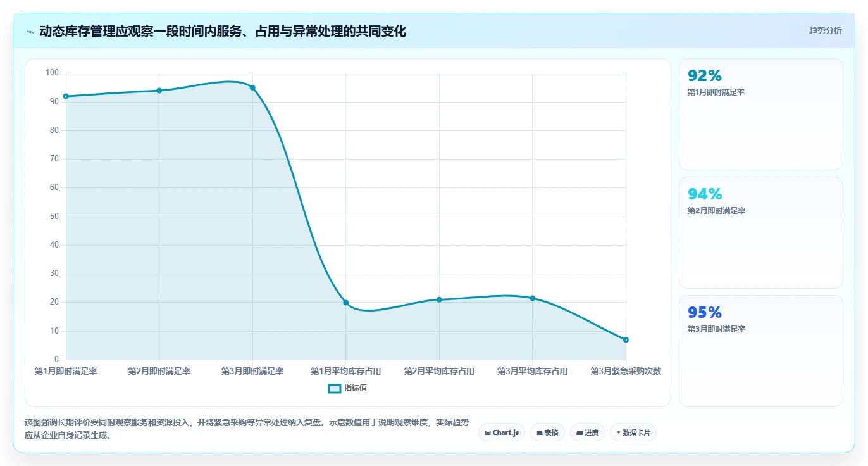Viewport: 868px width, 466px height.
Task: Click data point for 第2月平均库存占用
Action: (x=439, y=299)
